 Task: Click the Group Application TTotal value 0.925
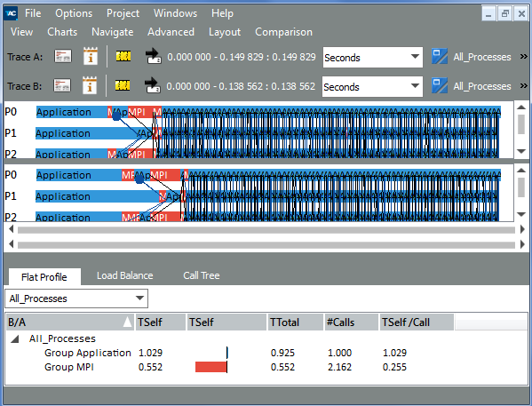tap(282, 353)
